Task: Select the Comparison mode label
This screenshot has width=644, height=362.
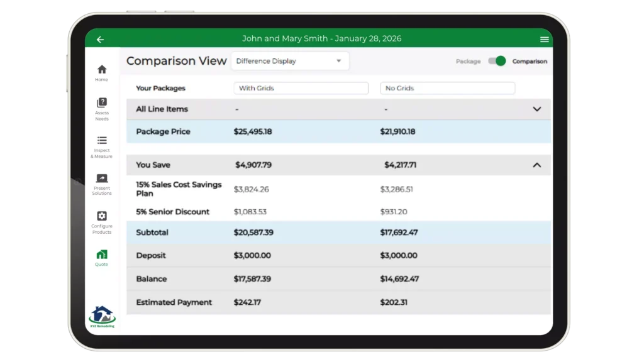Action: pyautogui.click(x=530, y=62)
